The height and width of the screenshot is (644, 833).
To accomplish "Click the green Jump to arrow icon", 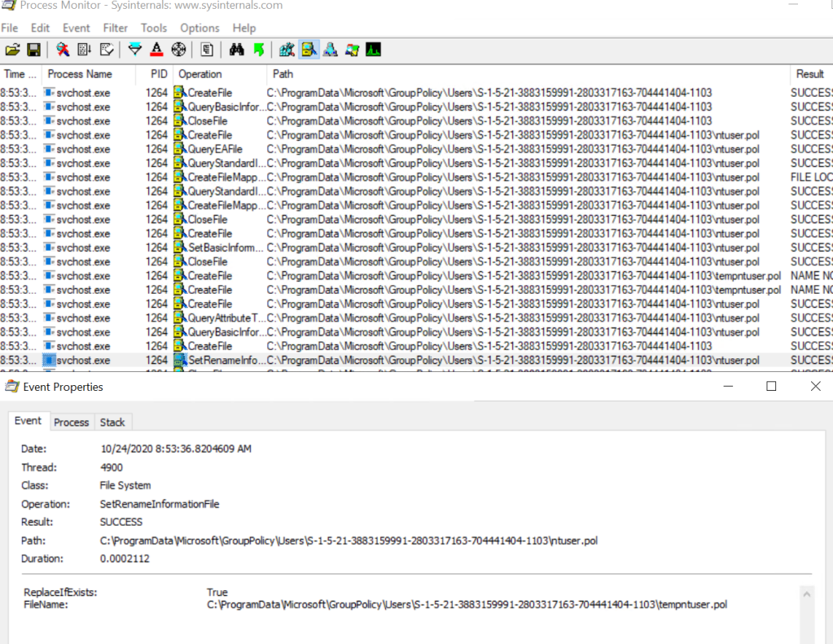I will point(259,50).
